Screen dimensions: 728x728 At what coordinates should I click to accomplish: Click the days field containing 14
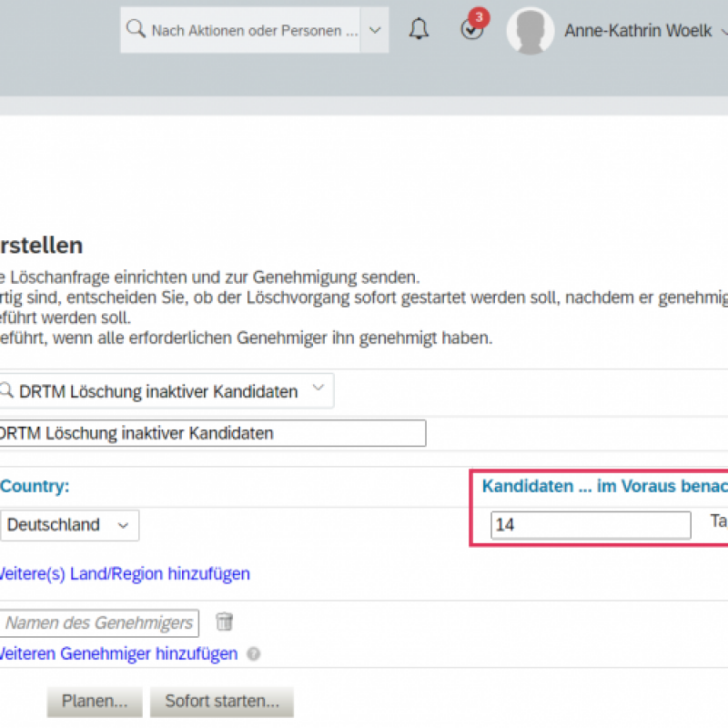coord(591,525)
